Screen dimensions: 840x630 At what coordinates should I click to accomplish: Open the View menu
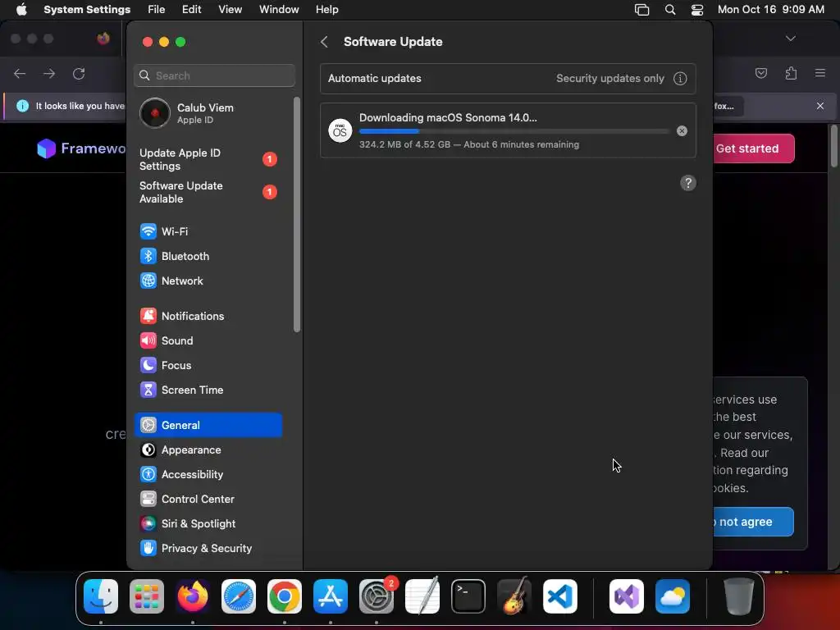coord(230,10)
